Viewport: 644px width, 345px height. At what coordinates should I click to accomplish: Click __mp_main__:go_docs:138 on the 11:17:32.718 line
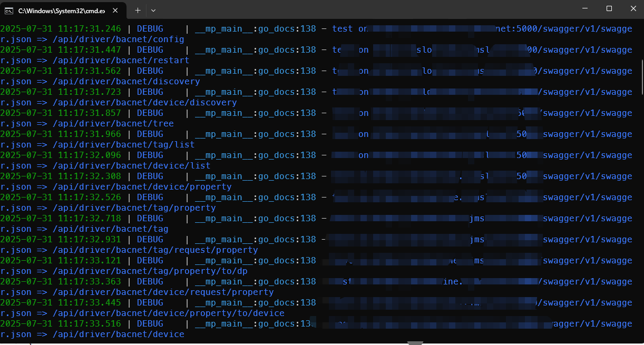[256, 219]
